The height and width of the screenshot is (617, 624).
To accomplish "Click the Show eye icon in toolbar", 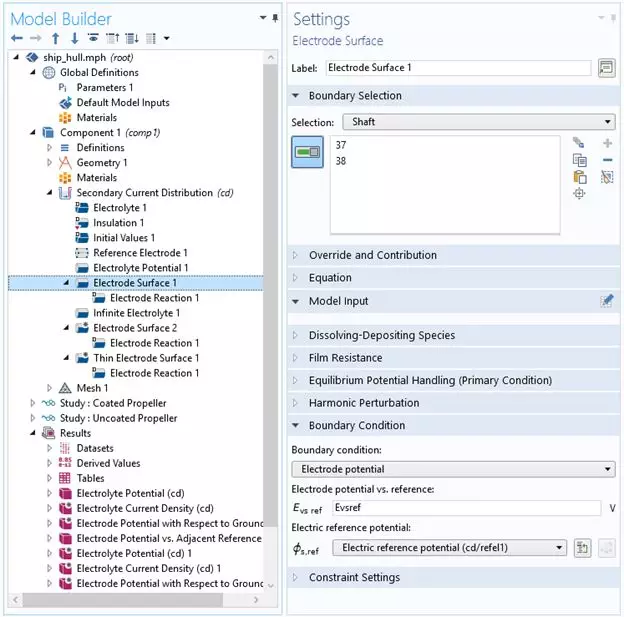I will (93, 38).
